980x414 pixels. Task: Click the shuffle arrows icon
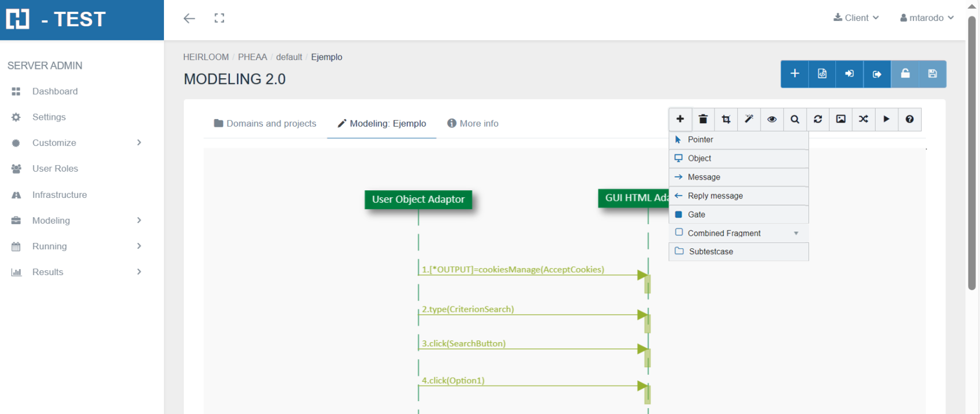pos(863,119)
